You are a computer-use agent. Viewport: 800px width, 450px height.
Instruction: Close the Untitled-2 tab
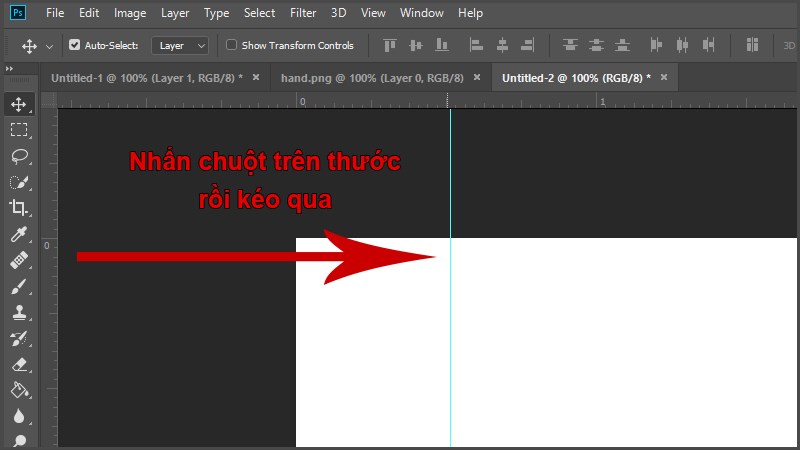(x=664, y=78)
